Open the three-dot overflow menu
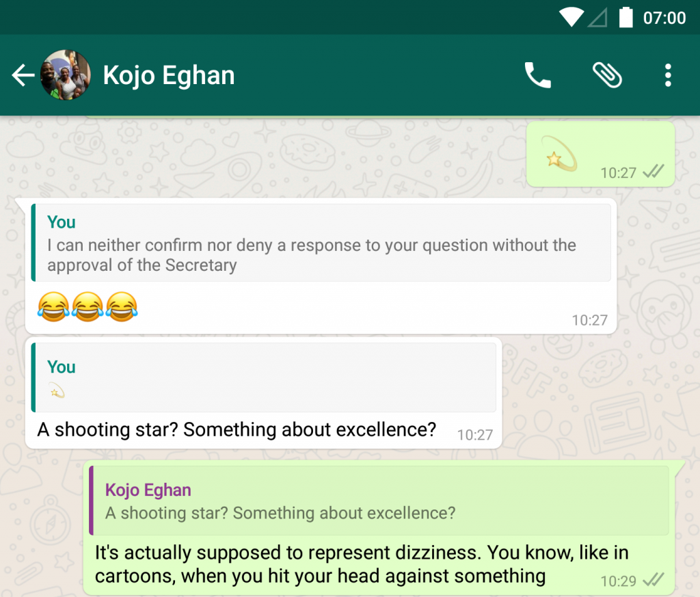 [668, 75]
